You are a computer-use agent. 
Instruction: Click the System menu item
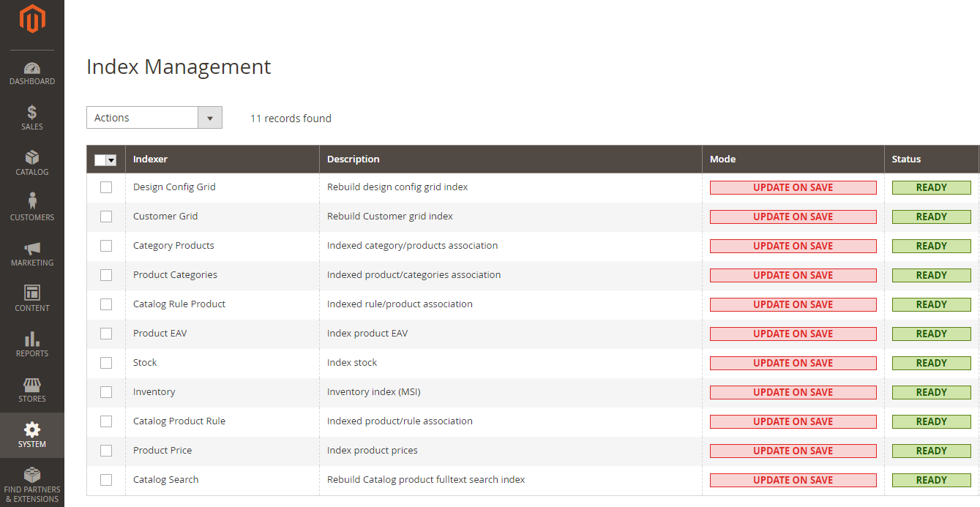click(31, 434)
